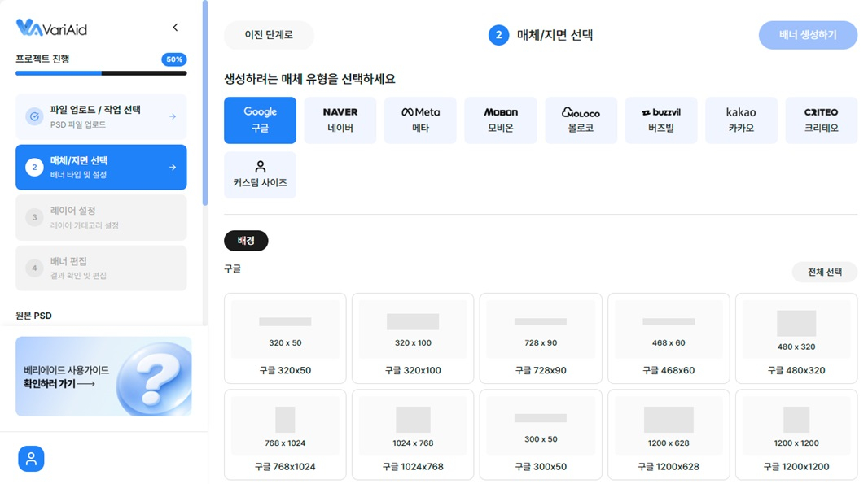Click the 배너 생성하기 button

808,34
